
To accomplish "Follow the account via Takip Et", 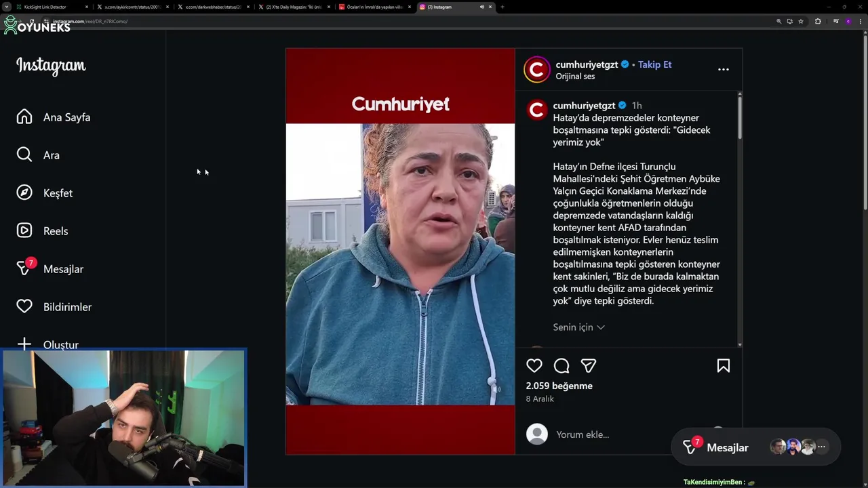I will click(x=654, y=64).
